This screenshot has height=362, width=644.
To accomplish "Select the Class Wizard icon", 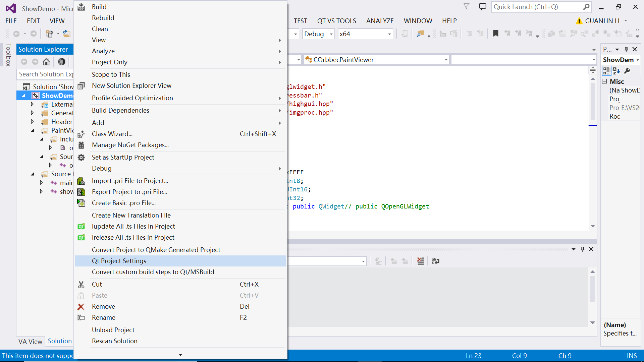I will tap(81, 134).
